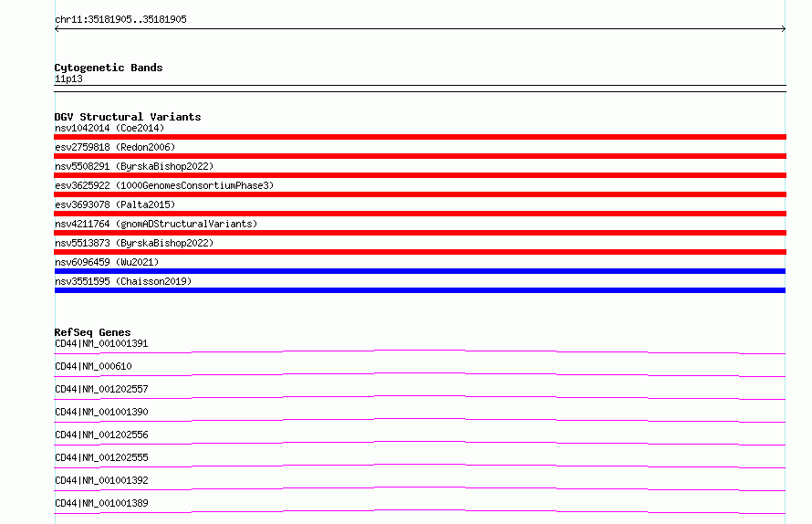Select transcript CD44|NM_001202555 label
The image size is (812, 524).
click(101, 457)
